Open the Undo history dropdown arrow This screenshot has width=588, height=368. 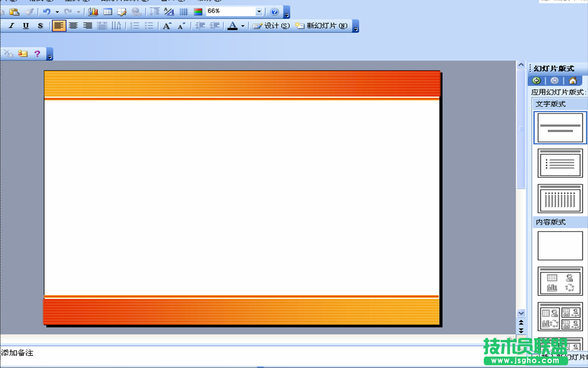[x=57, y=11]
